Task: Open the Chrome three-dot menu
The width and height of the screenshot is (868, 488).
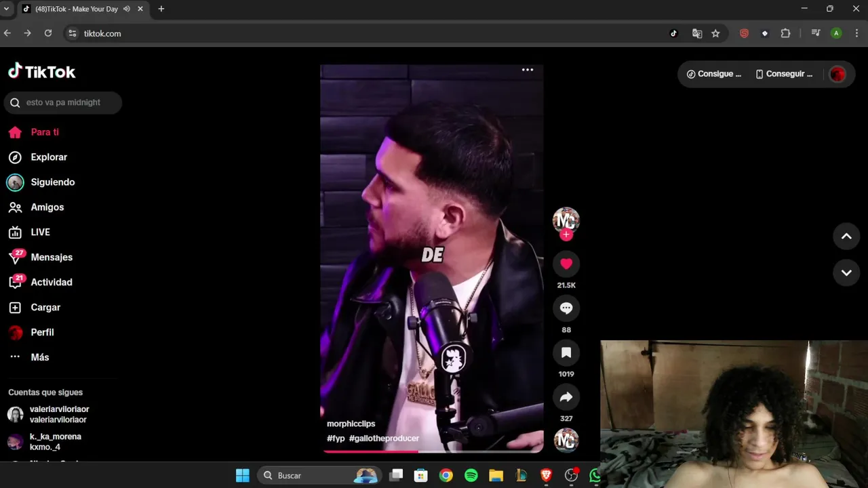Action: tap(856, 33)
